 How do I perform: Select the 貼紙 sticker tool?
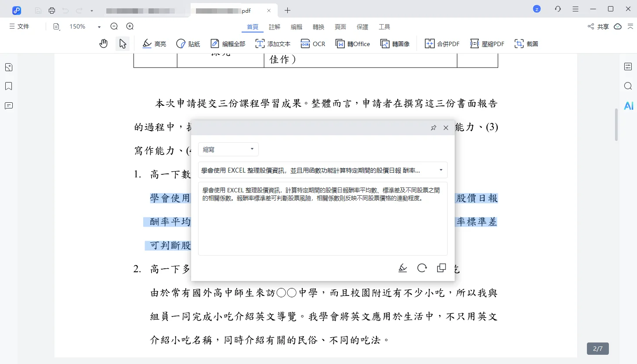(188, 43)
